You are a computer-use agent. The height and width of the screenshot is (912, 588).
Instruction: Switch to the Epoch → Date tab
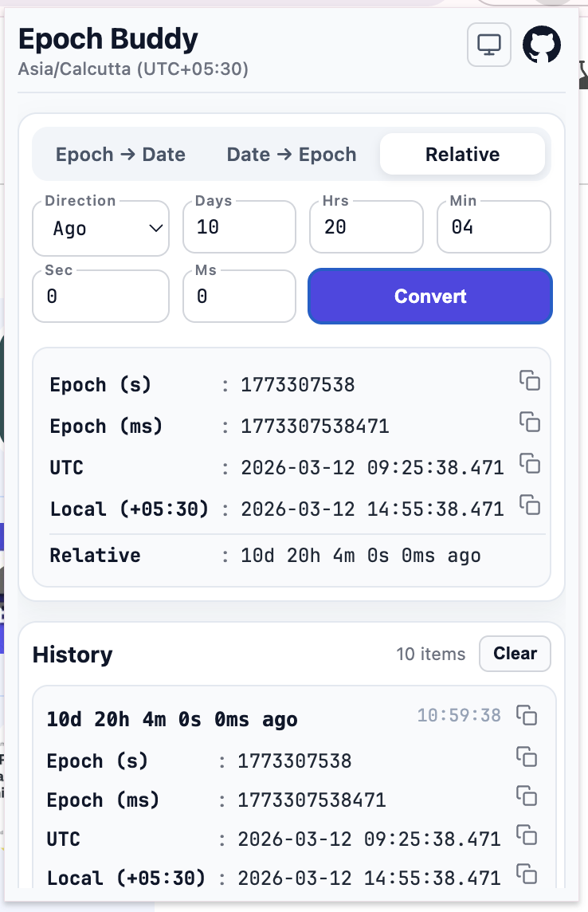click(120, 155)
